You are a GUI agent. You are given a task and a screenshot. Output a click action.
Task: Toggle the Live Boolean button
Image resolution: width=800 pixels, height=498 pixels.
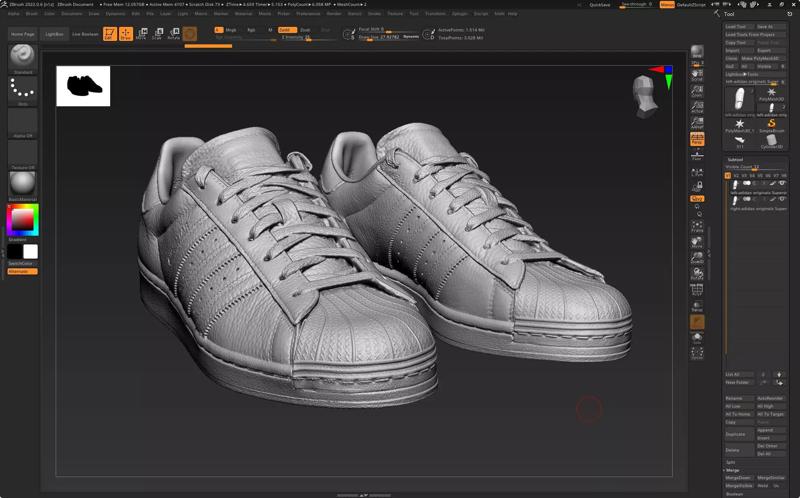[84, 34]
